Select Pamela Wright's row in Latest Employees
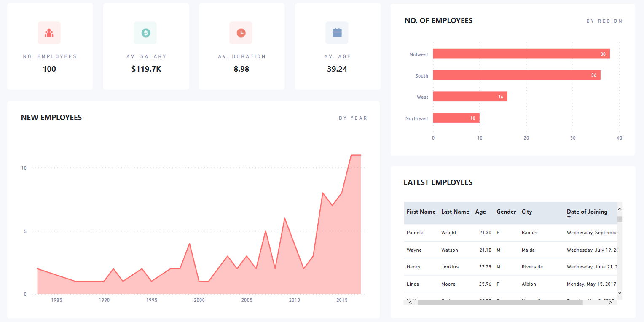644x322 pixels. (485, 233)
